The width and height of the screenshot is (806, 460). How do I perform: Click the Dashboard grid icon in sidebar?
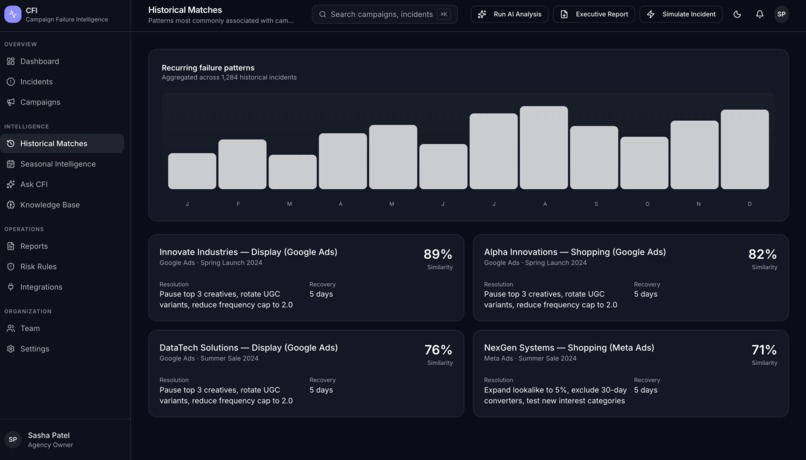pyautogui.click(x=11, y=61)
